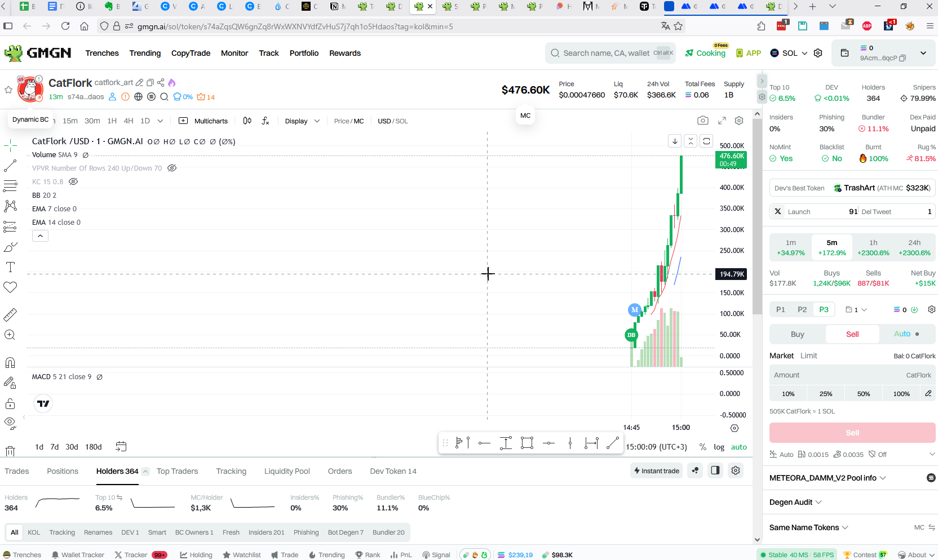Toggle KC 15 0.8 indicator visibility
Image resolution: width=938 pixels, height=560 pixels.
(x=73, y=181)
